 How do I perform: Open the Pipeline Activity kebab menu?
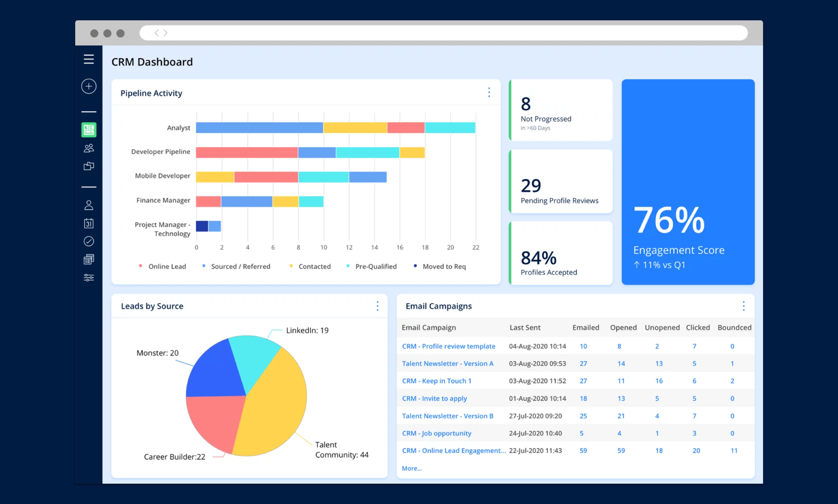[x=489, y=93]
